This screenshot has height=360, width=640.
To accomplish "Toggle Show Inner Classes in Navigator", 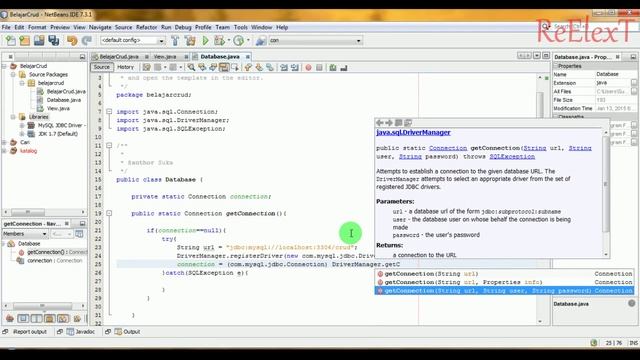I will 63,318.
